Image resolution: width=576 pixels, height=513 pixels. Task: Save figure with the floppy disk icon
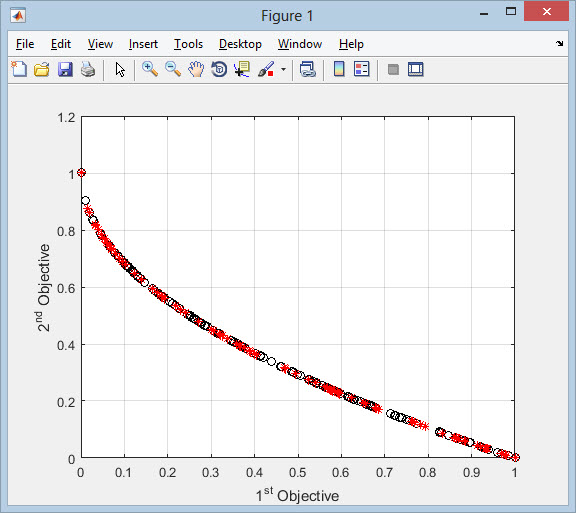(x=65, y=69)
